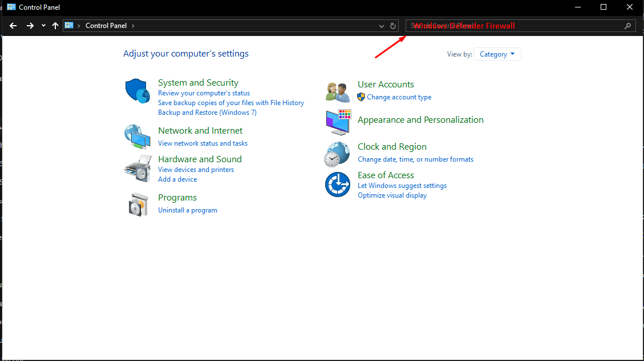Expand the chevron before Control Panel breadcrumb
Image resolution: width=644 pixels, height=361 pixels.
pos(79,26)
